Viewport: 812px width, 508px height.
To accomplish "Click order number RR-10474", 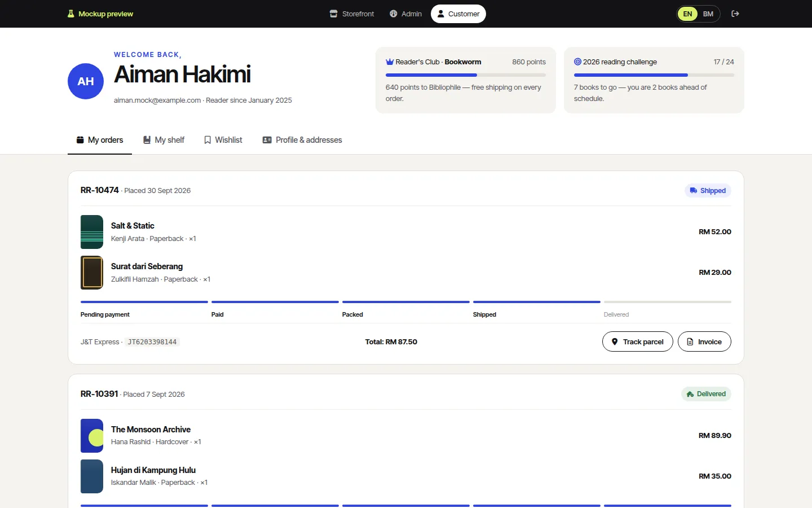I will [x=100, y=190].
